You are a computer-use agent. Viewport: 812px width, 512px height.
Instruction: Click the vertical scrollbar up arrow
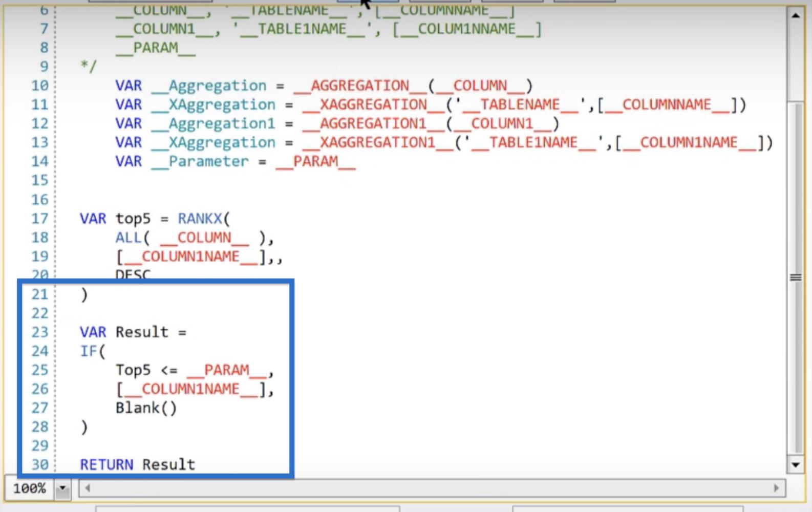coord(795,15)
